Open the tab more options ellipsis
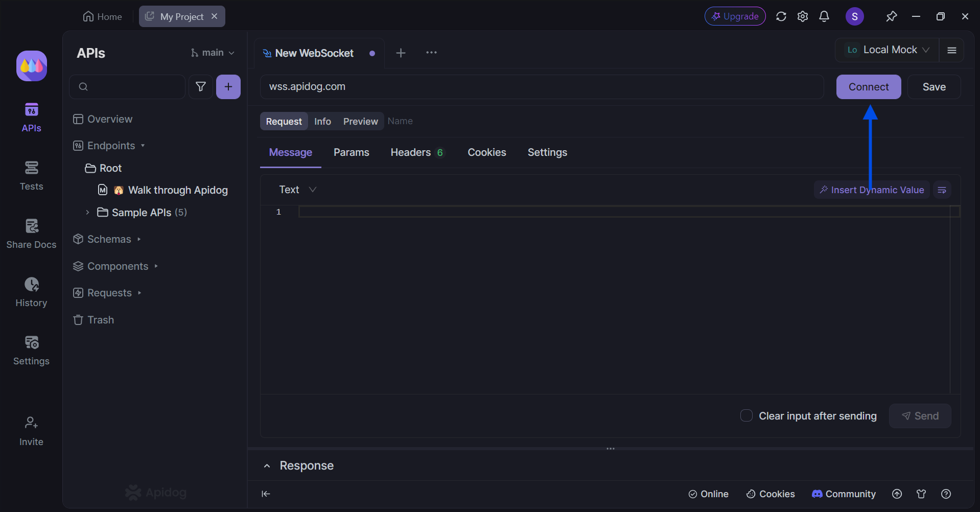 [431, 53]
